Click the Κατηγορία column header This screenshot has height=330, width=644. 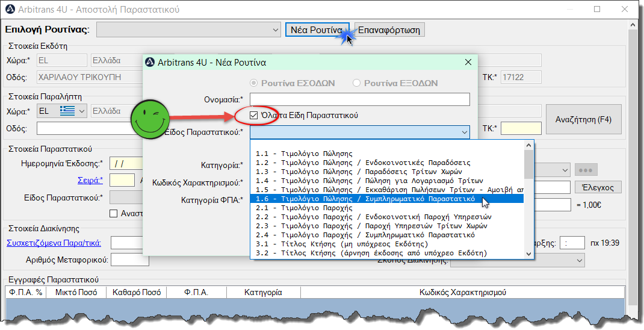[263, 293]
